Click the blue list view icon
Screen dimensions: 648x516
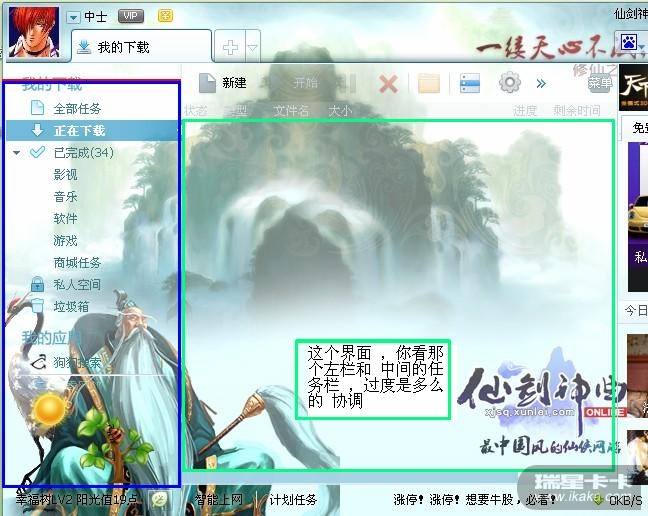[470, 83]
